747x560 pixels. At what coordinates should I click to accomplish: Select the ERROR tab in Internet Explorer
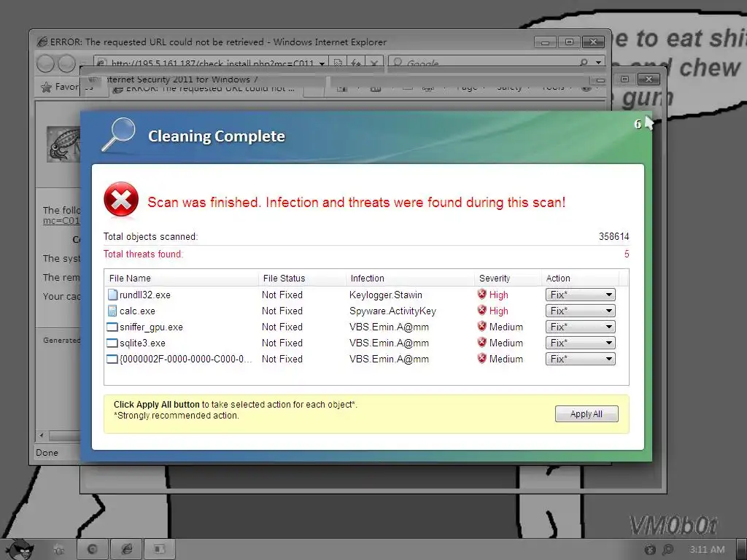pos(206,88)
